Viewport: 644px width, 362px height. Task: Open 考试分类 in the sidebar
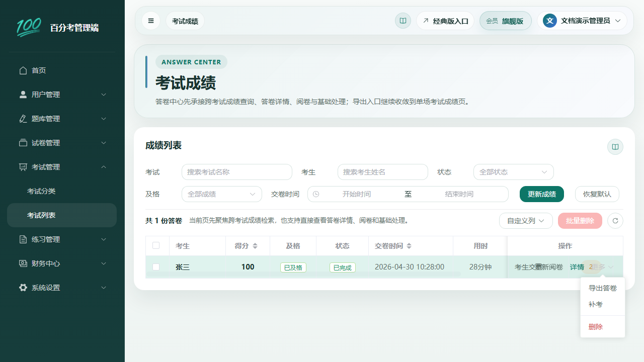click(62, 191)
